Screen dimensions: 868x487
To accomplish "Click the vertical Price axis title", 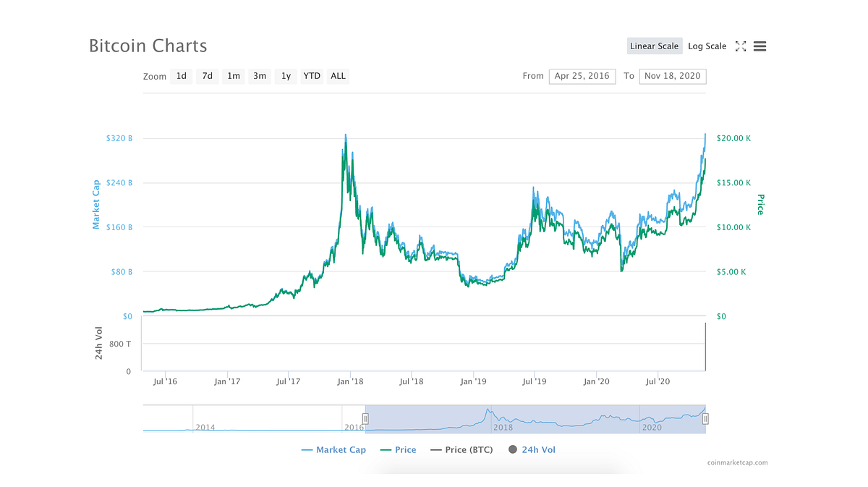I will pyautogui.click(x=760, y=205).
